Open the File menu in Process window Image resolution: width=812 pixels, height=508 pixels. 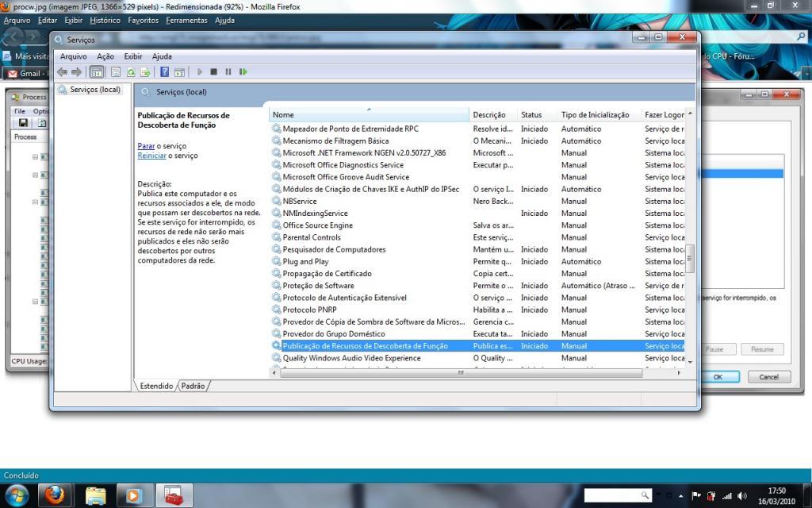pos(20,111)
